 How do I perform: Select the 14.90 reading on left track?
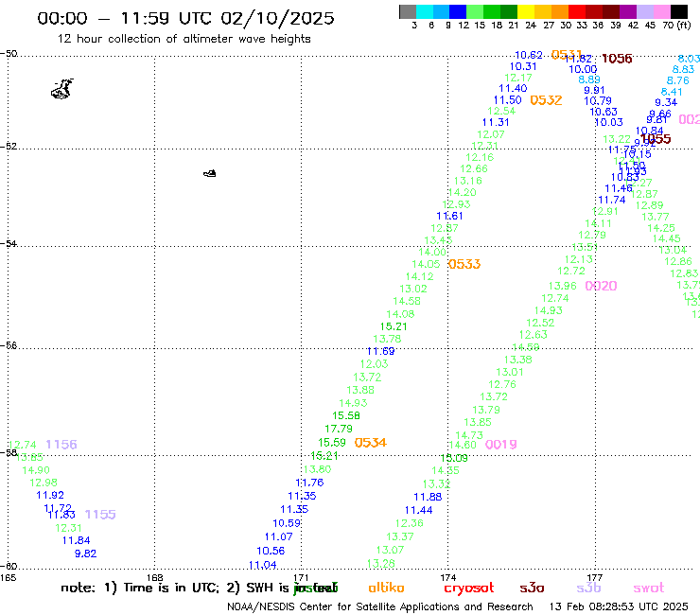point(36,470)
